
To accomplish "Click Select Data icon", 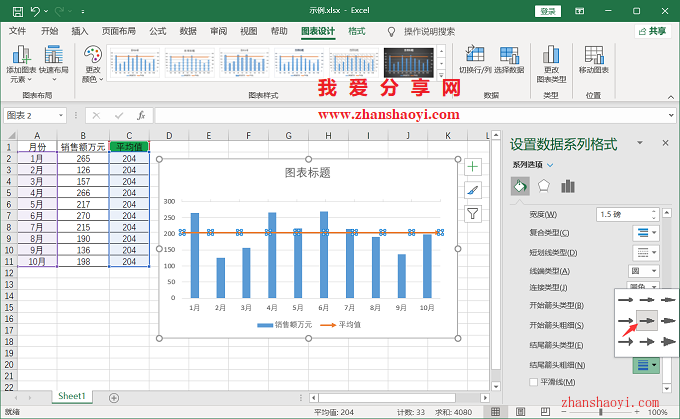I will coord(509,59).
